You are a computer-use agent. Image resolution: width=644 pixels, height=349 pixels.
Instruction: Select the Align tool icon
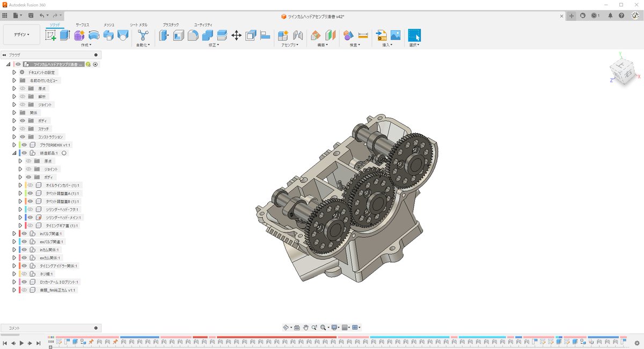pos(265,35)
